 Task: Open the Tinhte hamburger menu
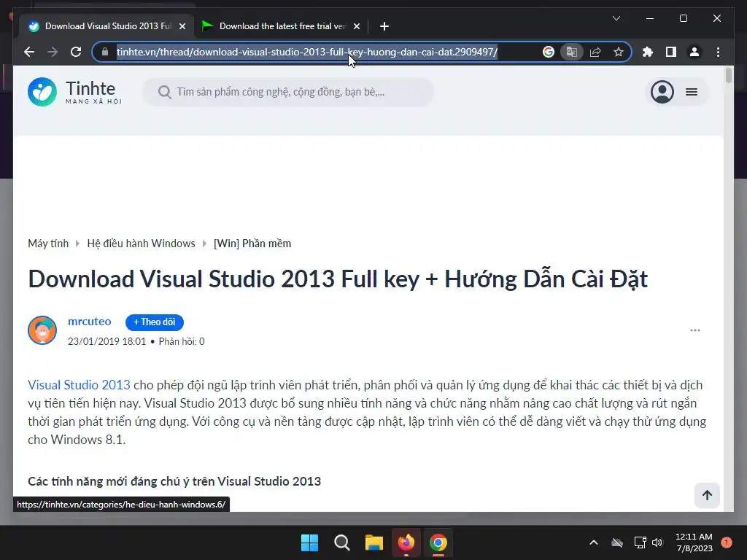pyautogui.click(x=692, y=92)
